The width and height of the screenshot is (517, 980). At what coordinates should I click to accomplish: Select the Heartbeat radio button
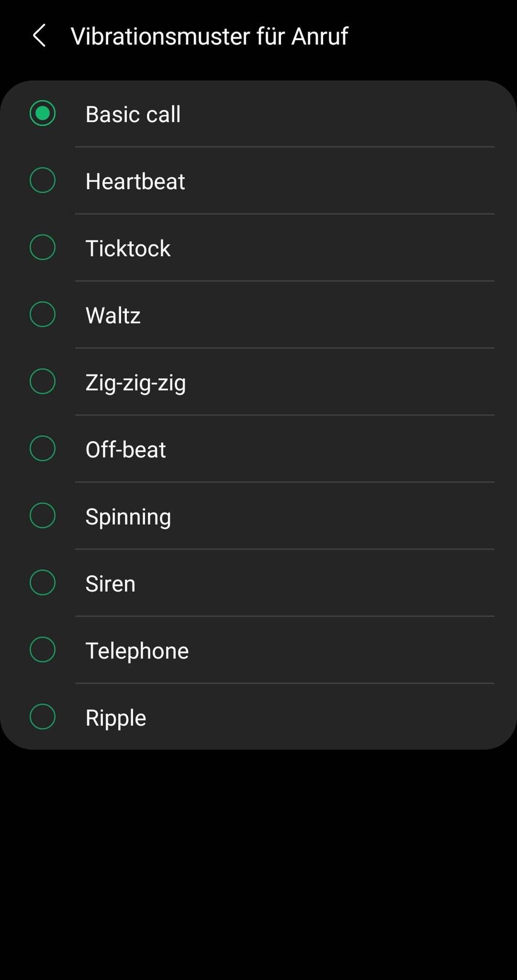(x=43, y=180)
